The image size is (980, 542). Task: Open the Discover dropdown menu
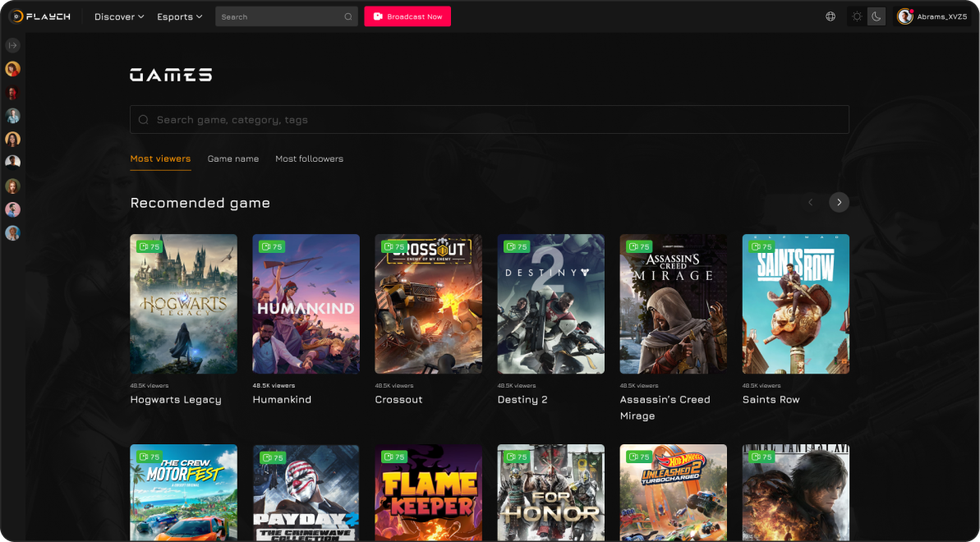point(119,16)
